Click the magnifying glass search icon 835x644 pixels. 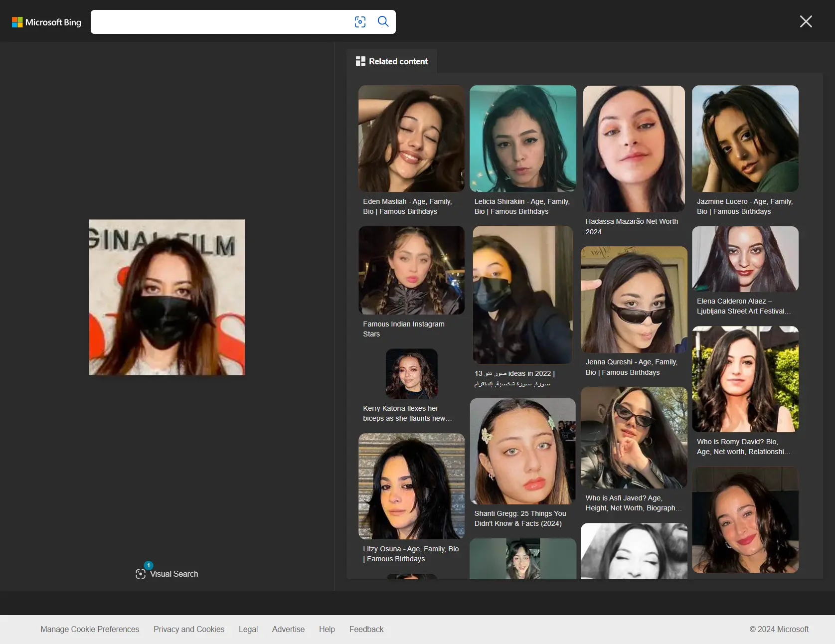point(383,21)
